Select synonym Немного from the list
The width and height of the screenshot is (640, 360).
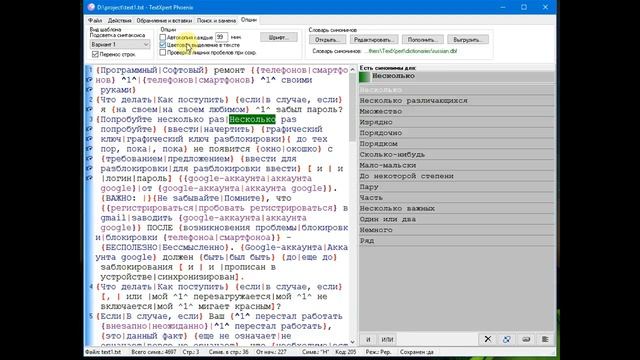click(x=457, y=230)
